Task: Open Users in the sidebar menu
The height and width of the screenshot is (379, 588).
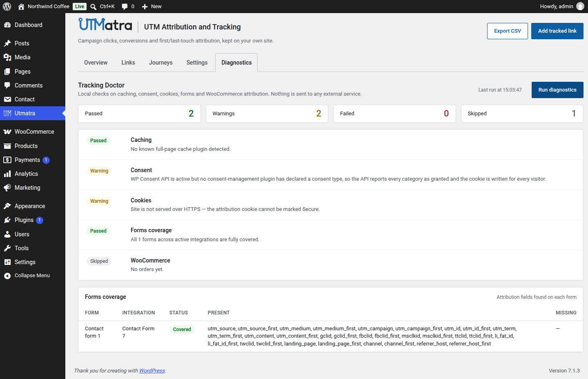Action: [x=33, y=234]
